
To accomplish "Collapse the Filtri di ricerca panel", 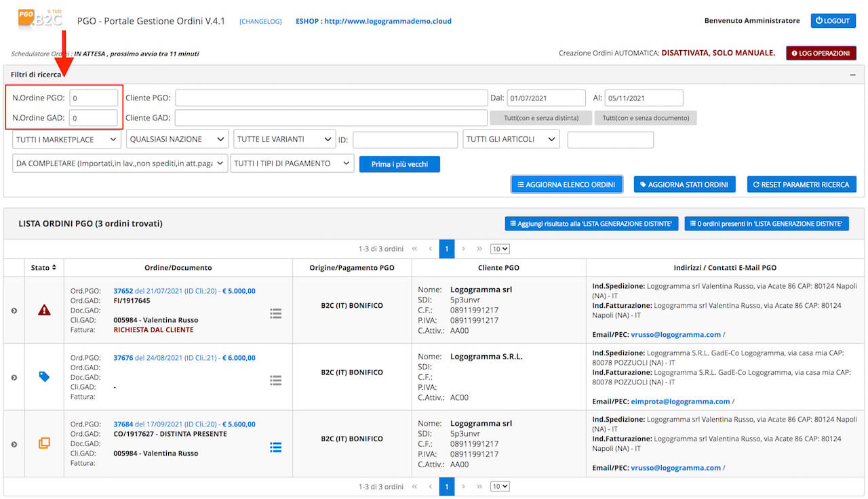I will pyautogui.click(x=852, y=75).
